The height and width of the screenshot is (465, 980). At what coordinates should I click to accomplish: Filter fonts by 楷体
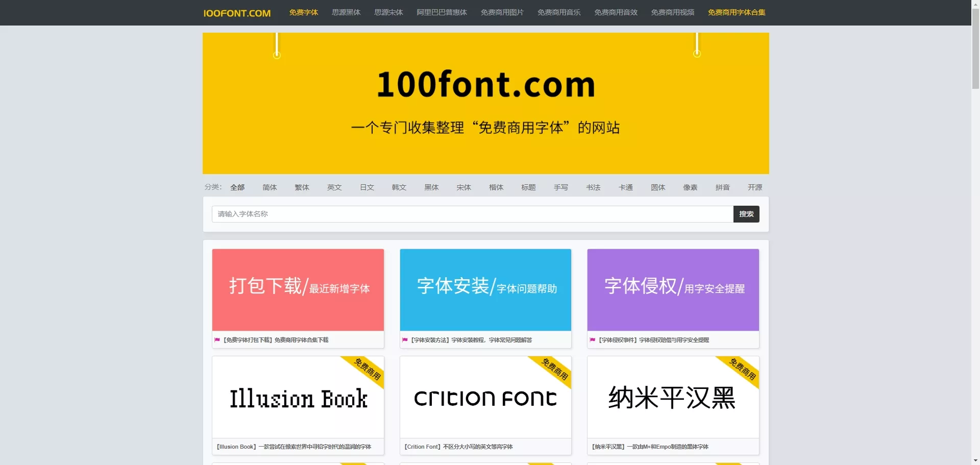point(496,187)
